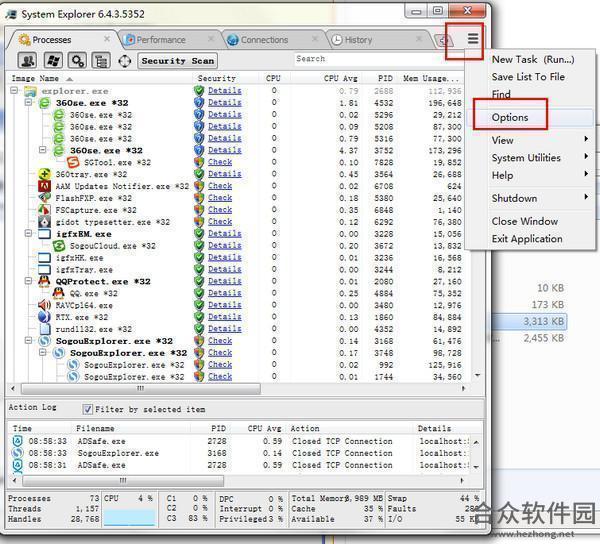Click the Action Log horizontal scrollbar
This screenshot has width=600, height=544.
[x=123, y=480]
